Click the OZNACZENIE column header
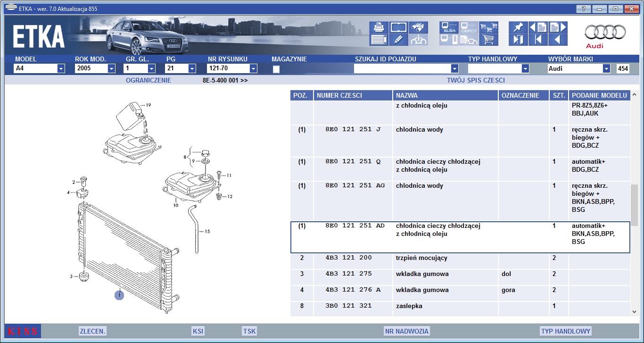This screenshot has width=644, height=343. coord(524,95)
